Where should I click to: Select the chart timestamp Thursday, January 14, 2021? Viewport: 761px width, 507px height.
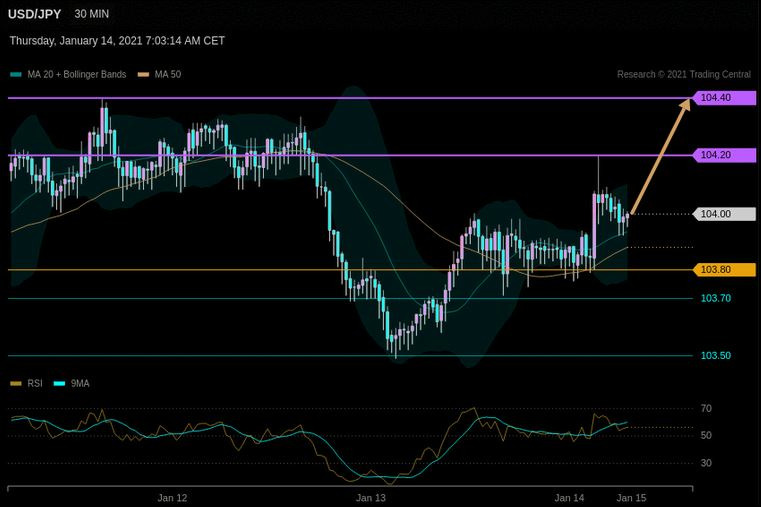pos(117,41)
